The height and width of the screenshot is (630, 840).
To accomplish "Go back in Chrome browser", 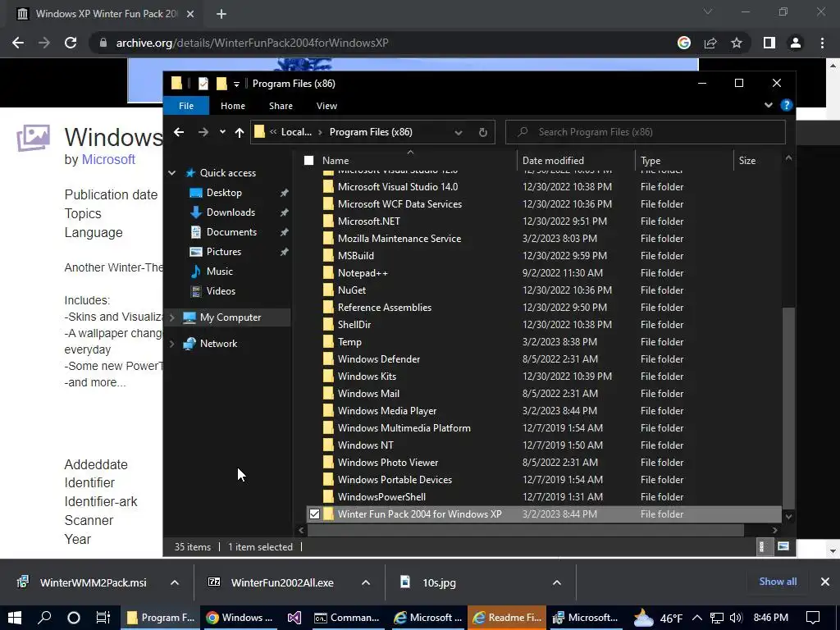I will (x=18, y=43).
